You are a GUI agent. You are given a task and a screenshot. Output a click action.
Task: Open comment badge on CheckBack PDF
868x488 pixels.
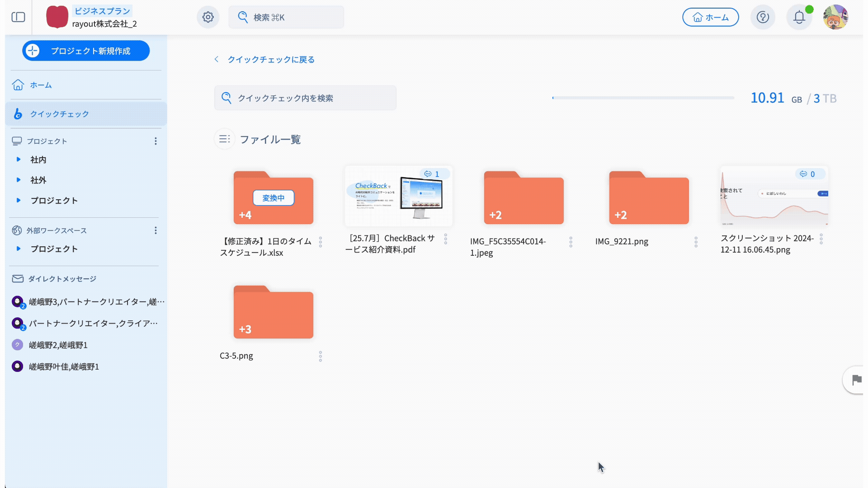[432, 174]
